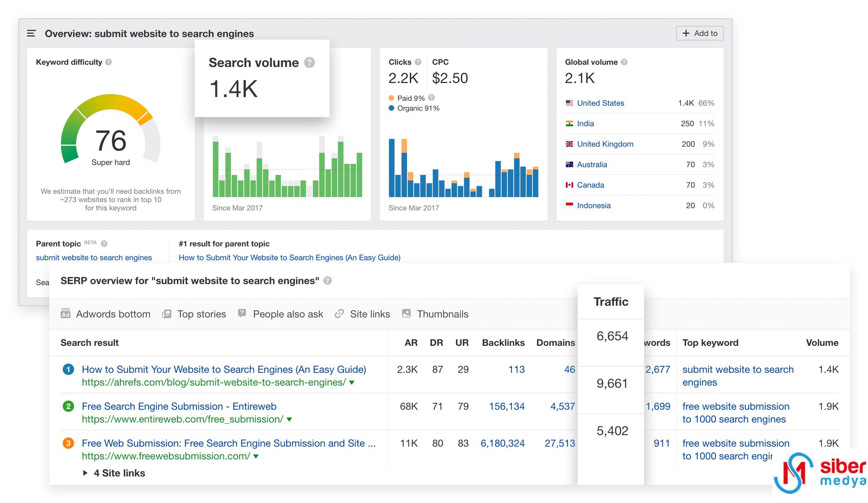Open the parent topic keyword link

[94, 257]
